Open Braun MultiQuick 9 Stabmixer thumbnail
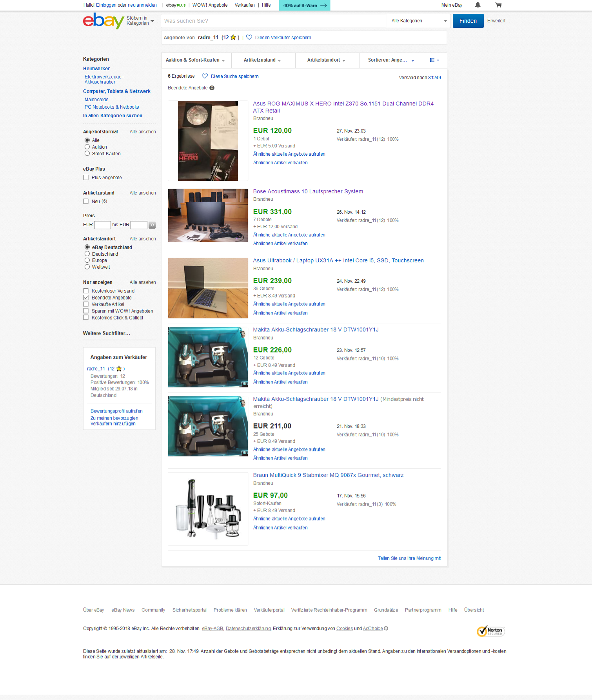 click(x=208, y=509)
